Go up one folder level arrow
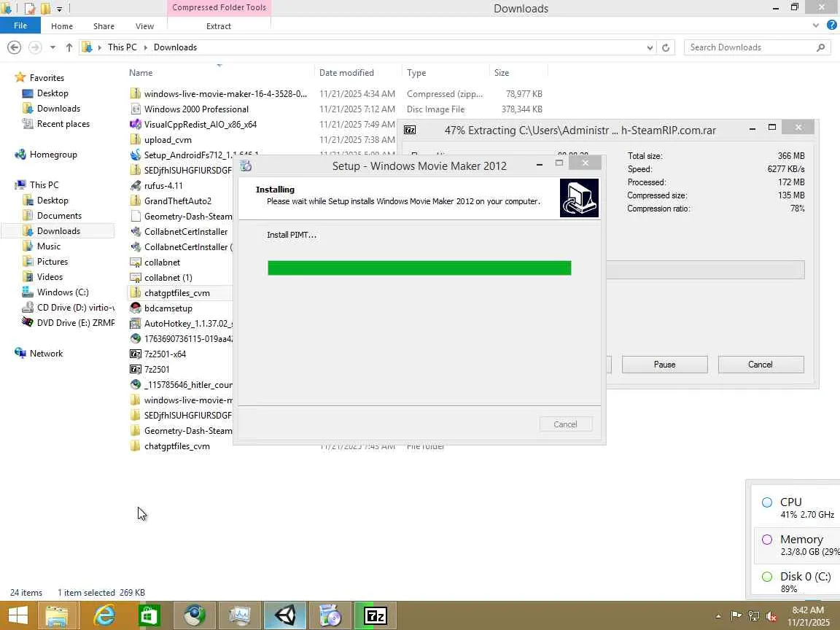Viewport: 840px width, 630px height. pyautogui.click(x=69, y=47)
